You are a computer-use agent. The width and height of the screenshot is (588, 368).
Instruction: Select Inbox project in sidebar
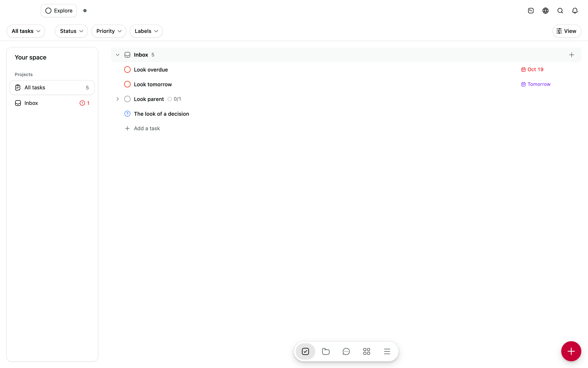pos(52,103)
